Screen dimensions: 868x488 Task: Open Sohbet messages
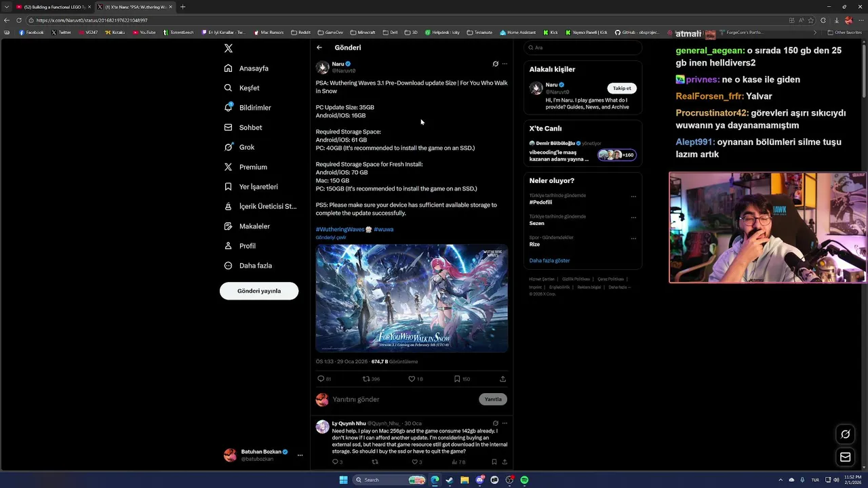(x=243, y=127)
